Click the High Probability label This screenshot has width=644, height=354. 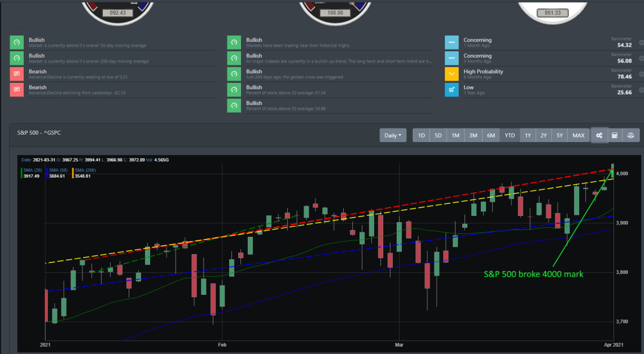483,72
